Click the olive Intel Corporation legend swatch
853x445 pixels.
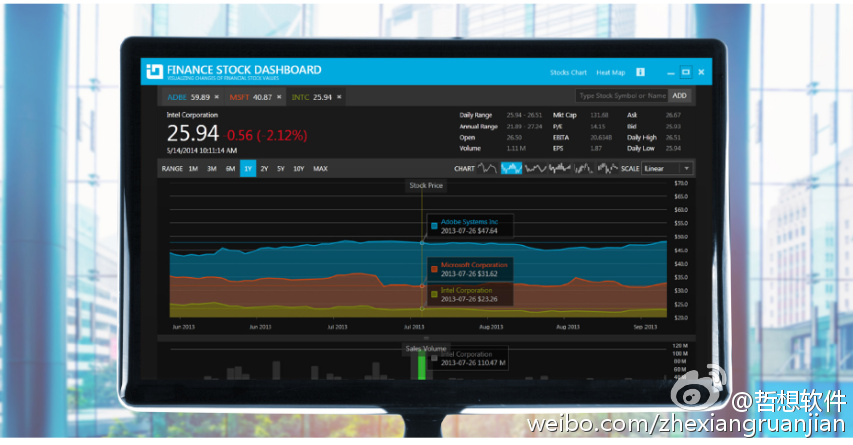coord(434,294)
